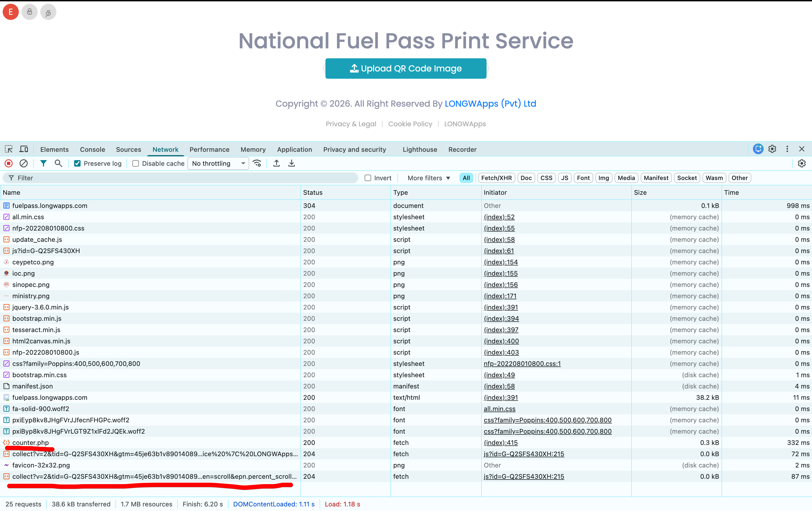Select the second grey language icon

pos(30,12)
